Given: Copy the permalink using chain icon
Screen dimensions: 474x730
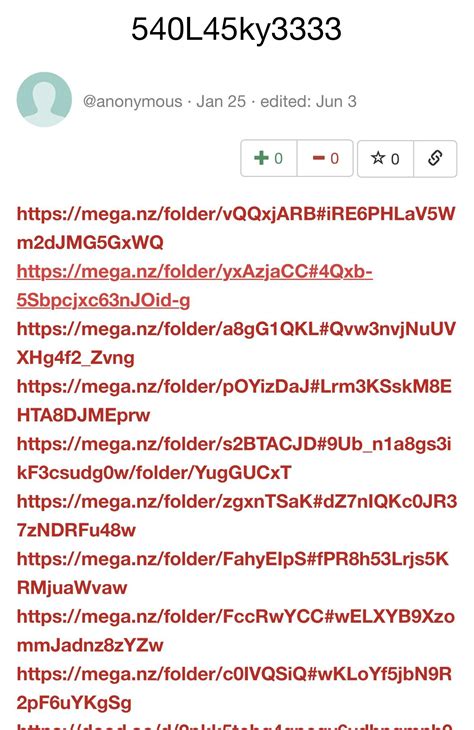Looking at the screenshot, I should pos(435,159).
